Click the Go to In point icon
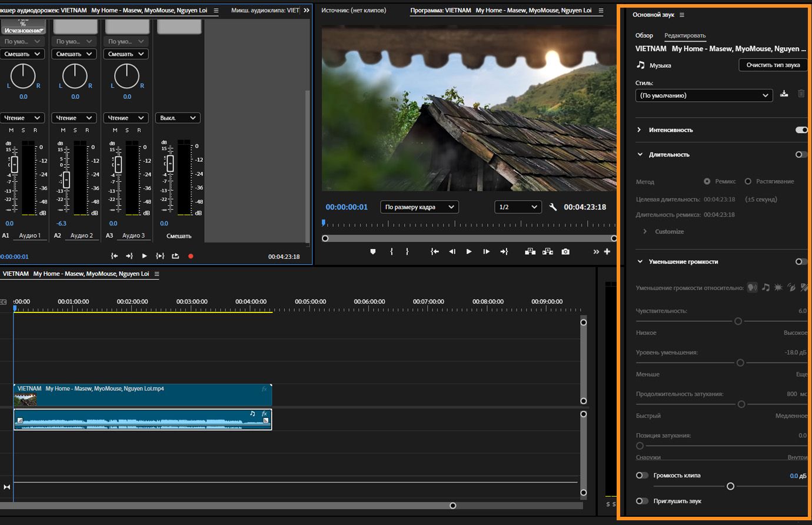Screen dimensions: 812x525 434,251
